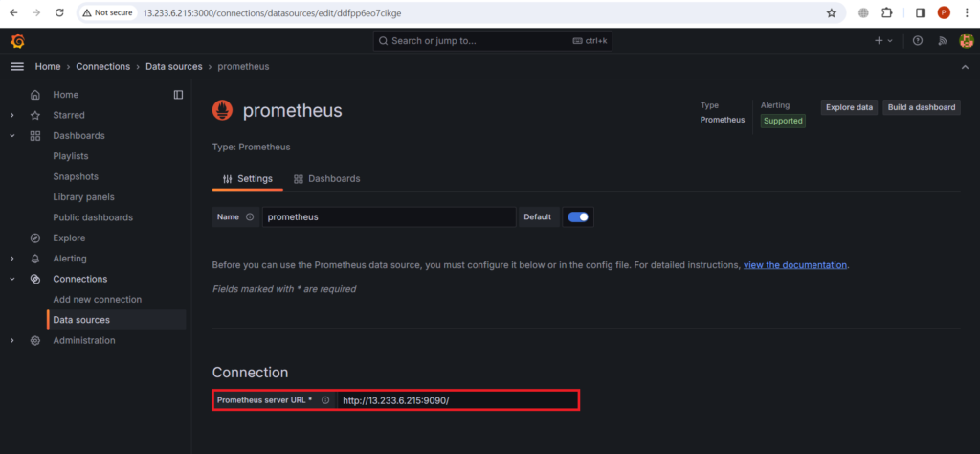Viewport: 980px width, 454px height.
Task: Click the browser address bar URL
Action: [x=272, y=12]
